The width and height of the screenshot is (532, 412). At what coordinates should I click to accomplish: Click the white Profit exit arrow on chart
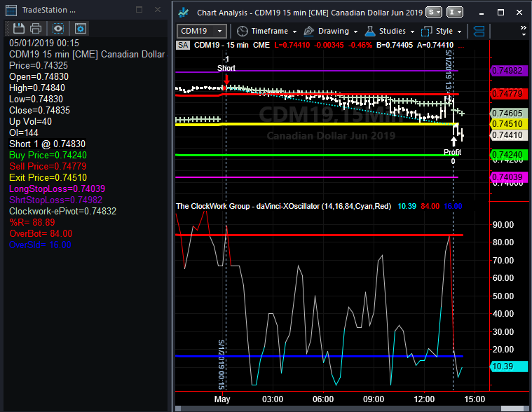453,141
